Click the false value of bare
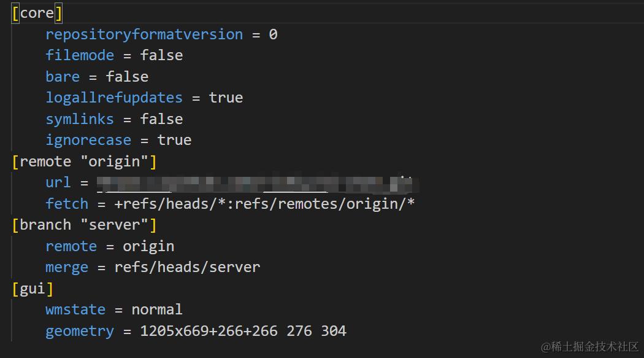 (x=127, y=77)
